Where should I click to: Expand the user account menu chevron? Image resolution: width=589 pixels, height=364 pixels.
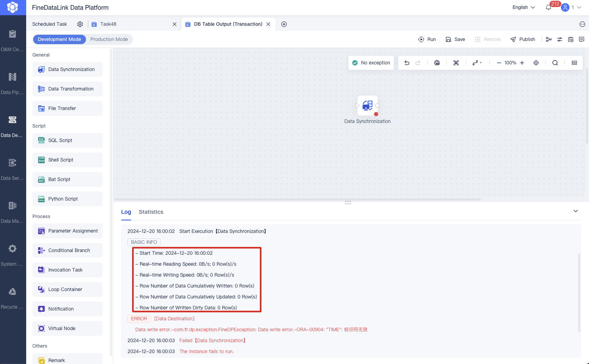(579, 7)
